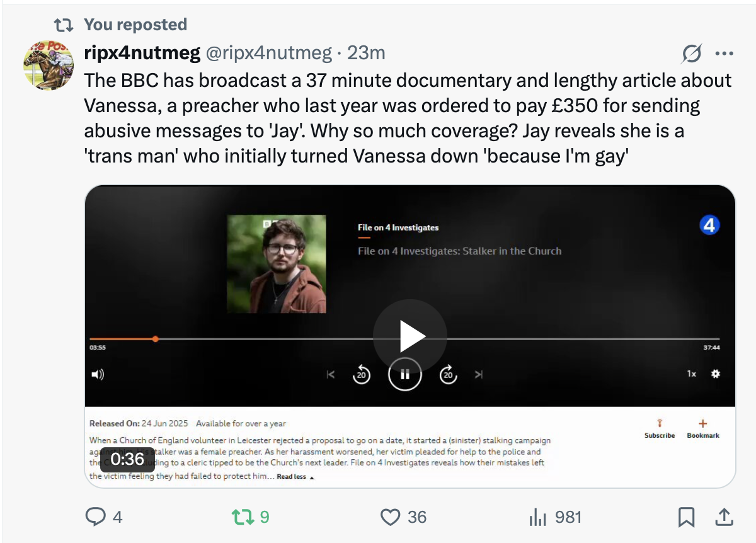Open the player settings gear
The image size is (756, 543).
716,374
